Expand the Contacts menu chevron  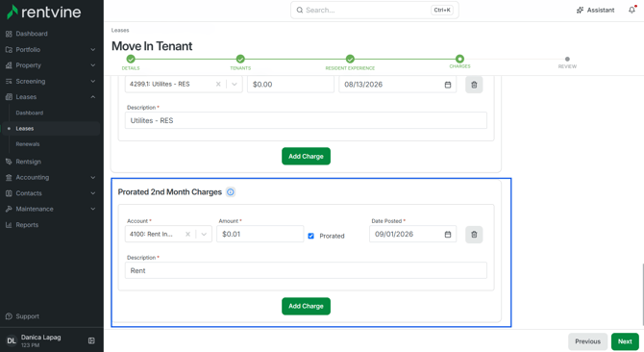coord(93,193)
